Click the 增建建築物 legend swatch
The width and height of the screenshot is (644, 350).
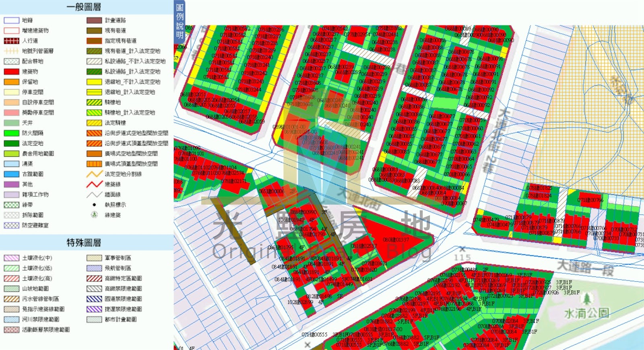click(11, 31)
